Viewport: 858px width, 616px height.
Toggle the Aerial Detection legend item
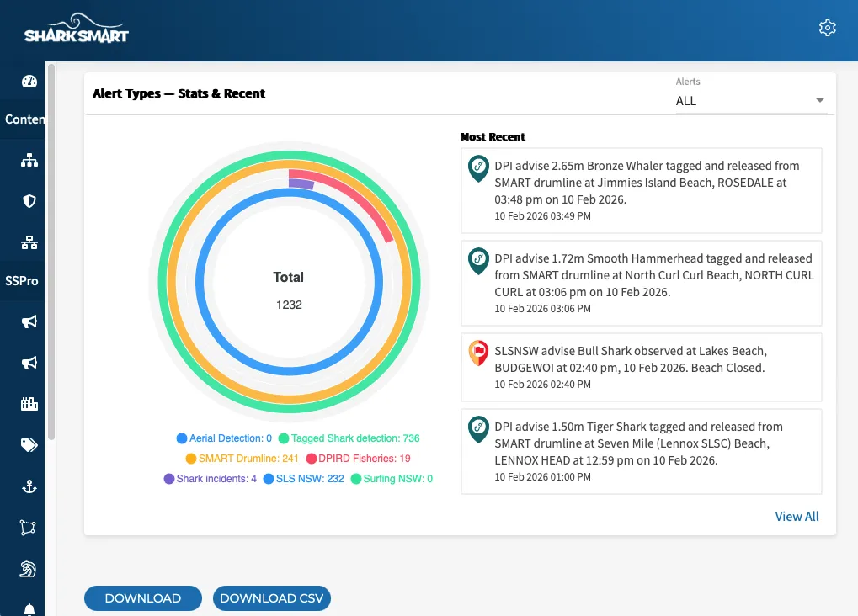(x=224, y=438)
